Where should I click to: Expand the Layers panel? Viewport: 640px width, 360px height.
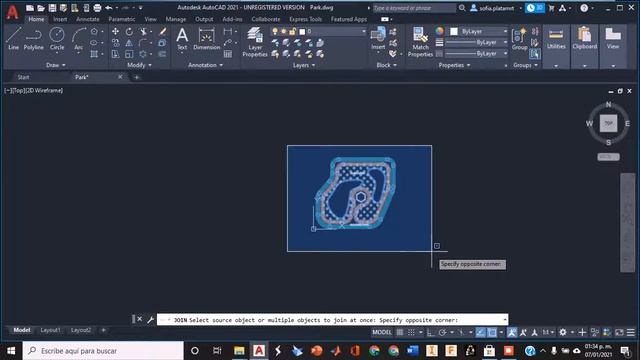point(304,65)
